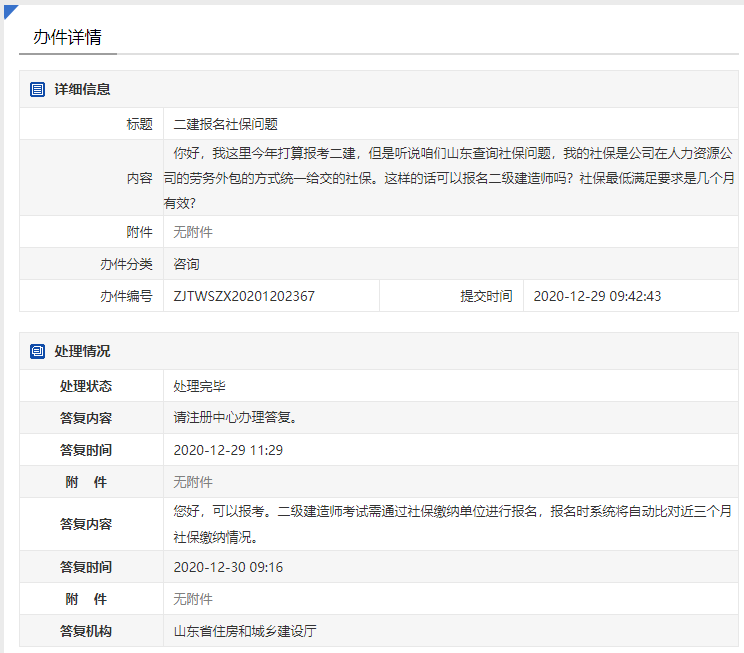Viewport: 744px width, 653px height.
Task: Click reply time 2020-12-29 11:29
Action: (x=228, y=450)
